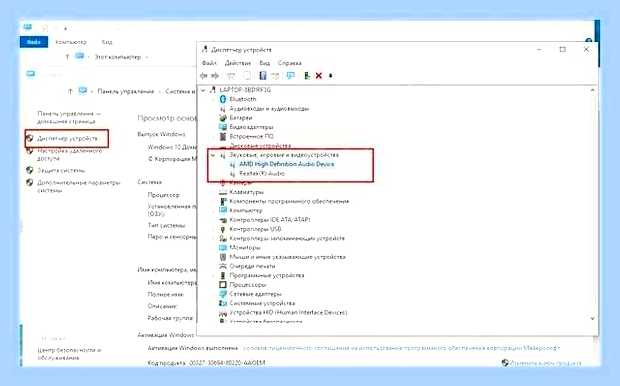Image resolution: width=620 pixels, height=386 pixels.
Task: Select the Компьютер category in device tree
Action: pyautogui.click(x=246, y=210)
